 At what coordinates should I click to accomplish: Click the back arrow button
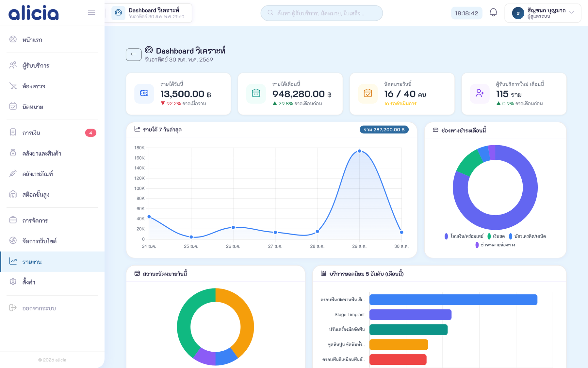click(x=134, y=54)
